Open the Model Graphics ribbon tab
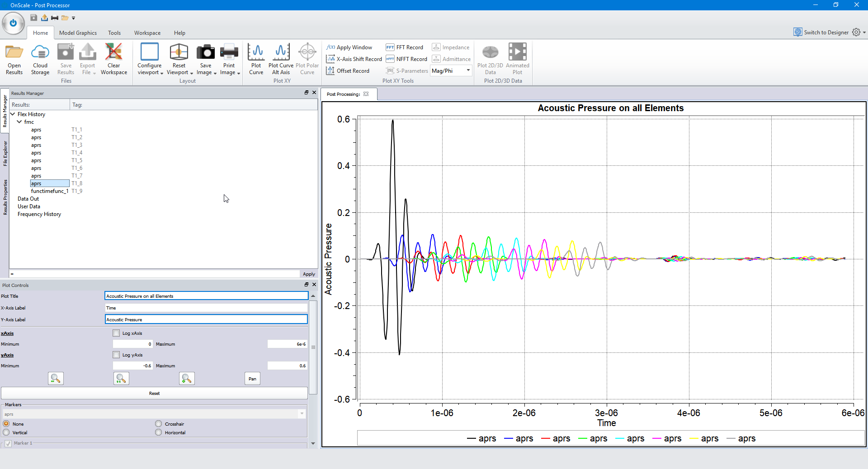The height and width of the screenshot is (469, 868). (x=78, y=33)
